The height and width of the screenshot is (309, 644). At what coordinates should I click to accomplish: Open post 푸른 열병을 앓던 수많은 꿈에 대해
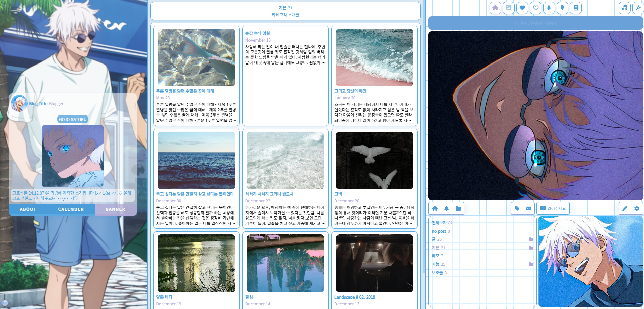pyautogui.click(x=185, y=91)
